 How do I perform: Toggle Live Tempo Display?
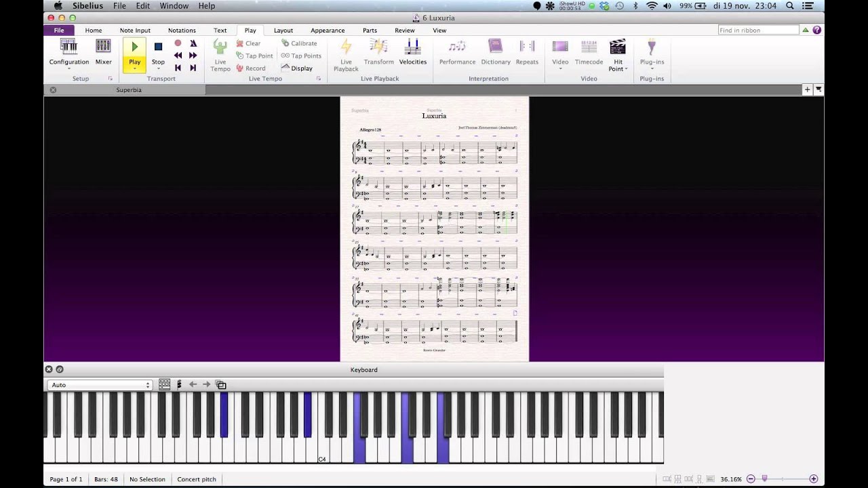tap(297, 68)
